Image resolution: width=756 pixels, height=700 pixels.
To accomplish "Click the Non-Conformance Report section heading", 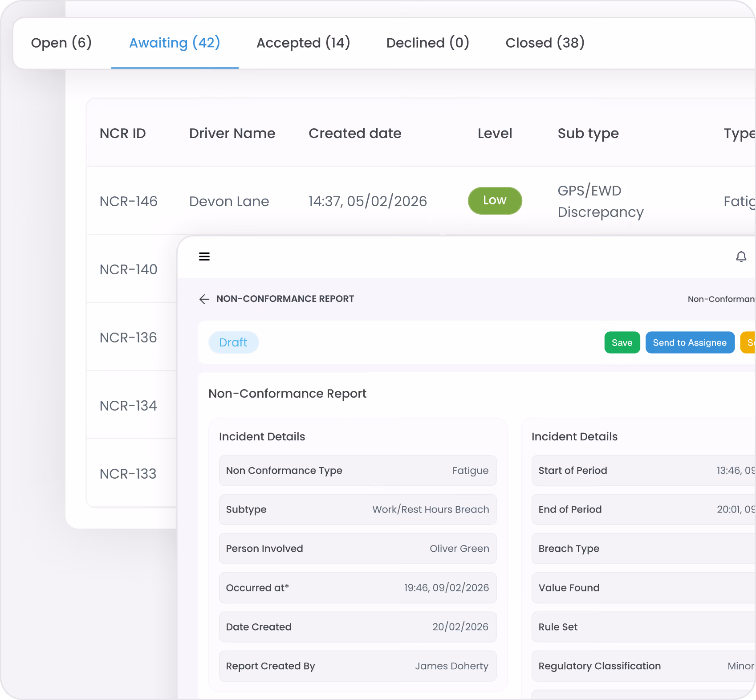I will pyautogui.click(x=287, y=394).
